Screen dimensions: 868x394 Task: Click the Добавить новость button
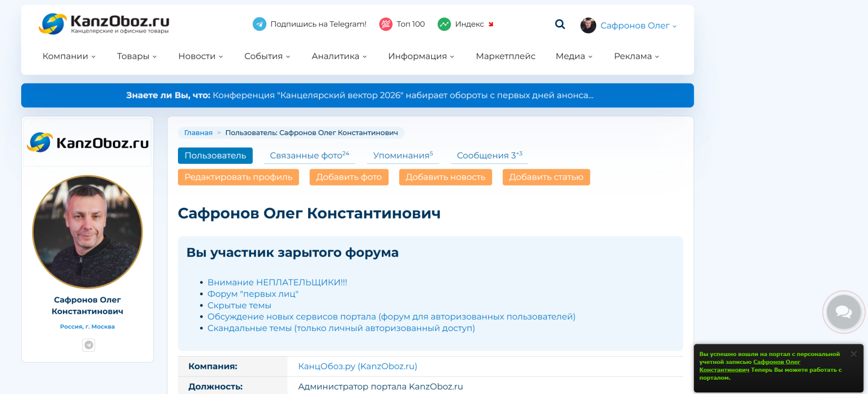pyautogui.click(x=445, y=177)
